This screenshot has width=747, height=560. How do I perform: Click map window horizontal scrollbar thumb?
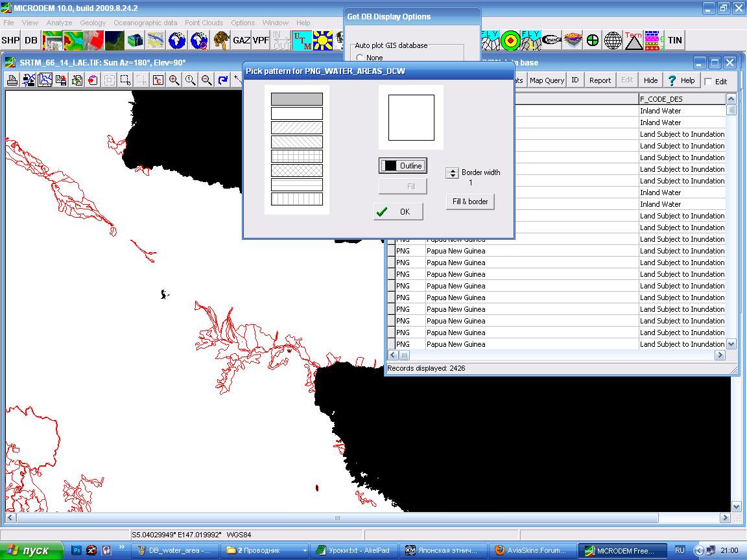pos(337,518)
